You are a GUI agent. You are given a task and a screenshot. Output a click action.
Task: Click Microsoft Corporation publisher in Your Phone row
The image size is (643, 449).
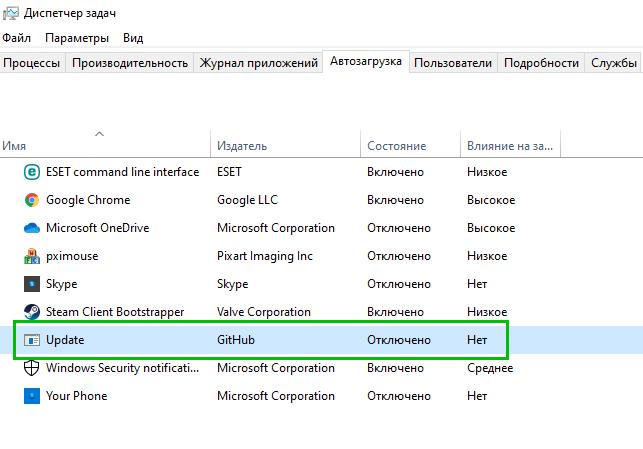[276, 396]
